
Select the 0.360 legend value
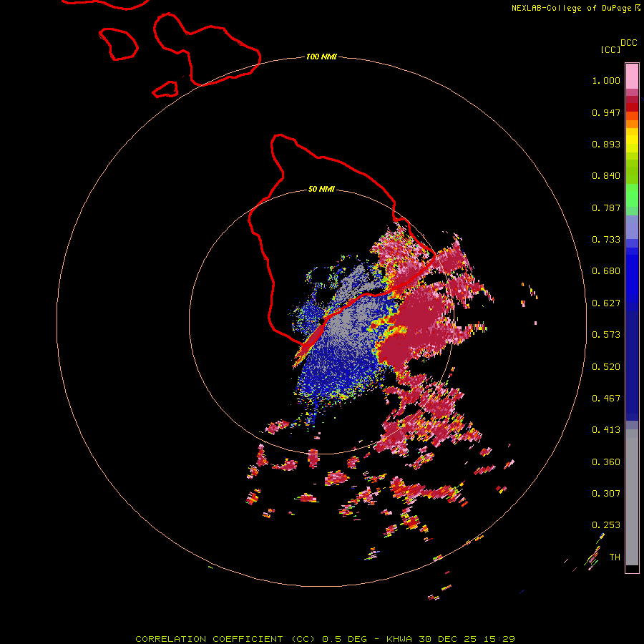606,462
